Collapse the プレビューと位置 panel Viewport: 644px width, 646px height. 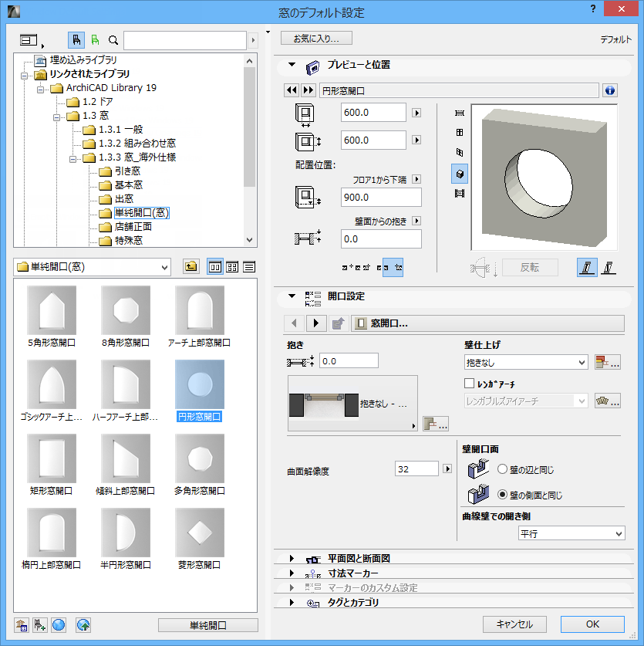coord(292,65)
